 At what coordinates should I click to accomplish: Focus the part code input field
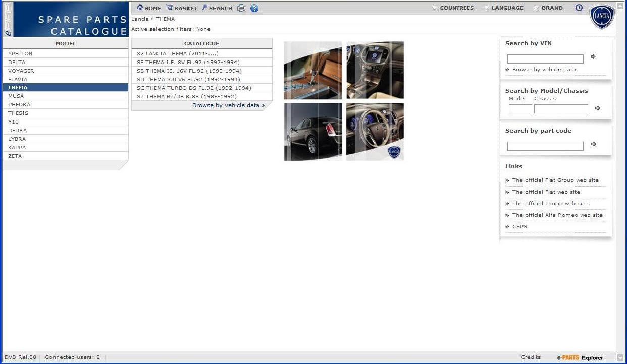point(545,146)
